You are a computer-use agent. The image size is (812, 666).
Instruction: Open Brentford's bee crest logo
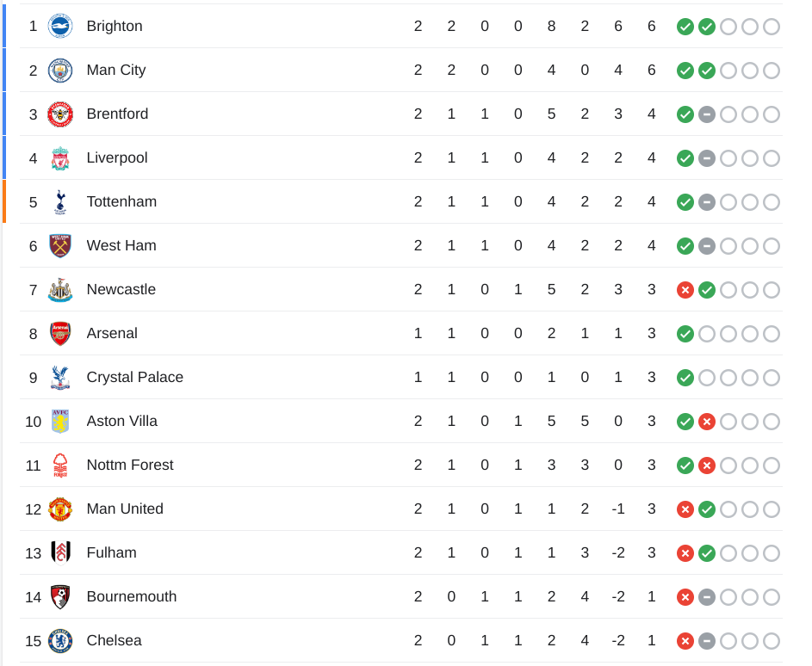(x=60, y=114)
